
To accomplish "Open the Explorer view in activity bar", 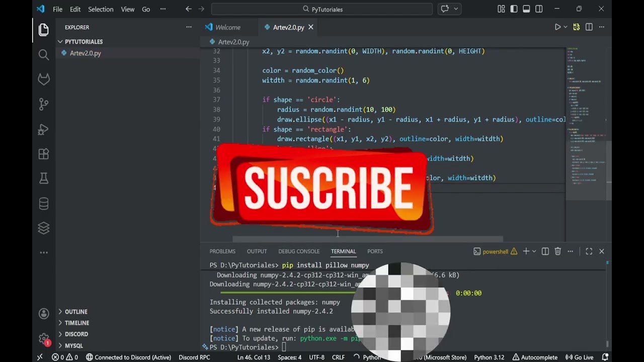I will tap(44, 30).
